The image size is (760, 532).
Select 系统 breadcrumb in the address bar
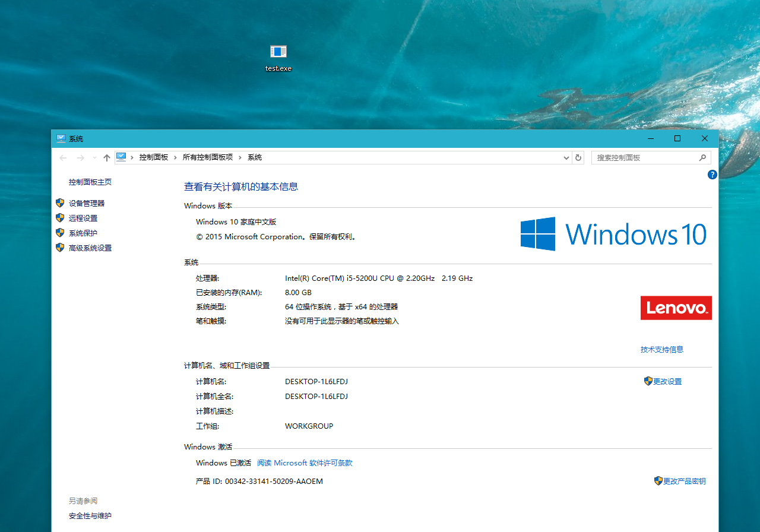[x=255, y=157]
